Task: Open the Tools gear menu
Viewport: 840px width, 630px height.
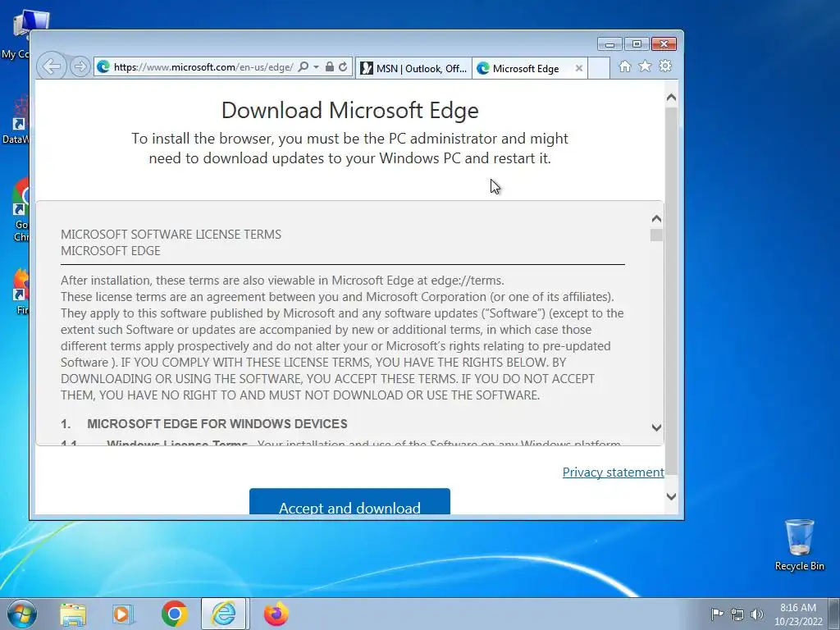Action: [x=665, y=66]
